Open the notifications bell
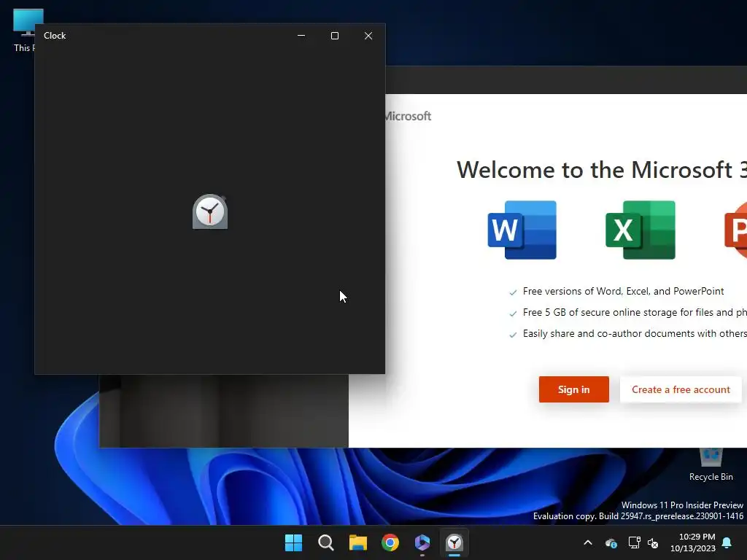The height and width of the screenshot is (560, 747). 727,542
